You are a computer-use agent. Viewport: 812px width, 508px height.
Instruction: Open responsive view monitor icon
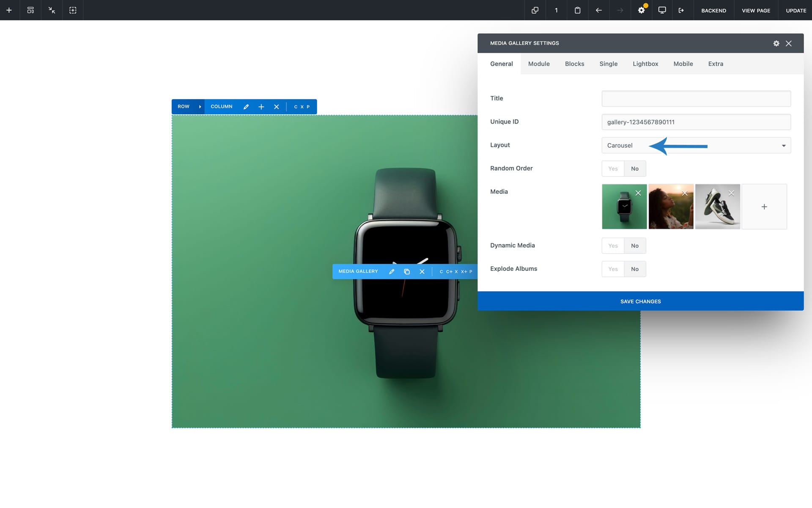click(662, 10)
